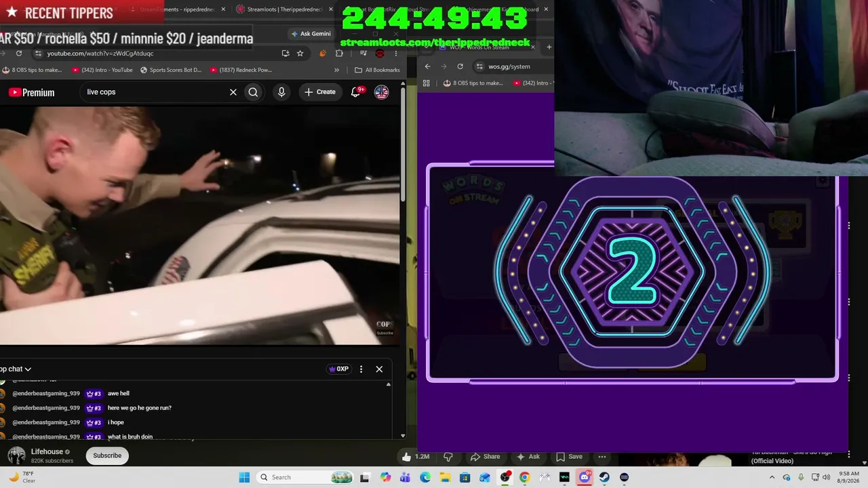The image size is (868, 488).
Task: Clear the 'live cops' search text
Action: tap(233, 92)
